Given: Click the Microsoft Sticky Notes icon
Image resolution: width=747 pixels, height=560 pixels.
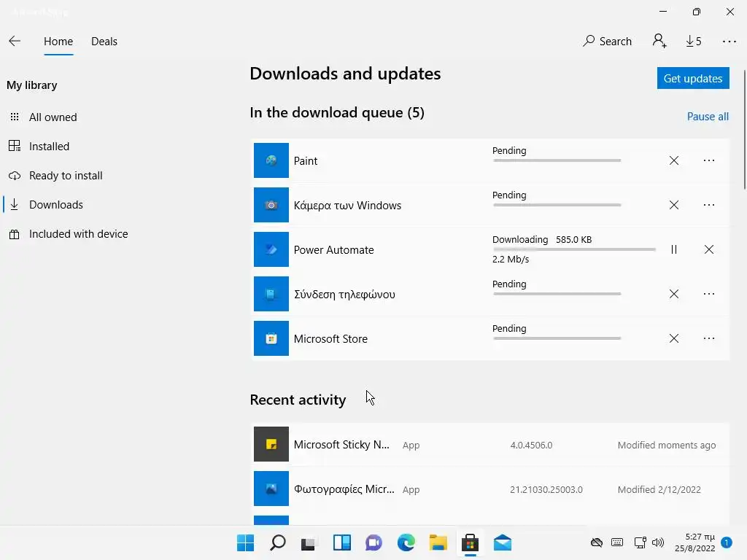Looking at the screenshot, I should (x=271, y=444).
